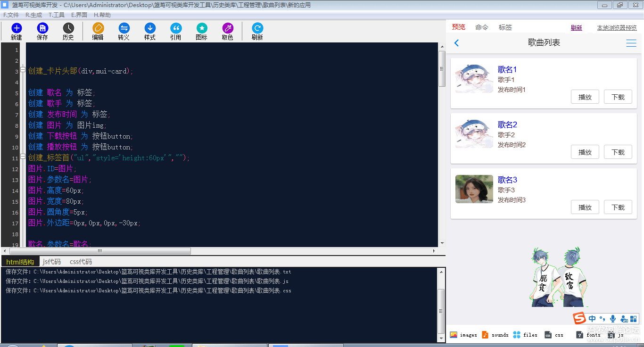The height and width of the screenshot is (347, 644).
Task: Open the sounds resource folder
Action: pyautogui.click(x=495, y=335)
